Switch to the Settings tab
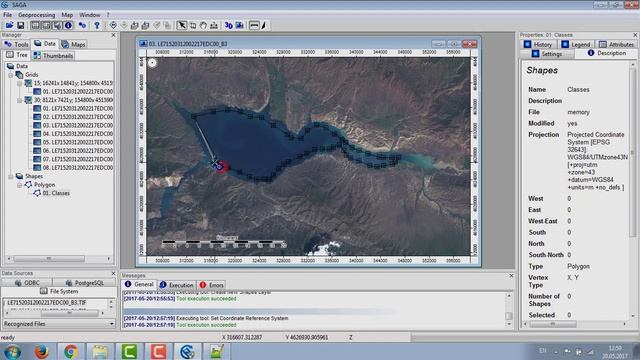 (x=547, y=54)
